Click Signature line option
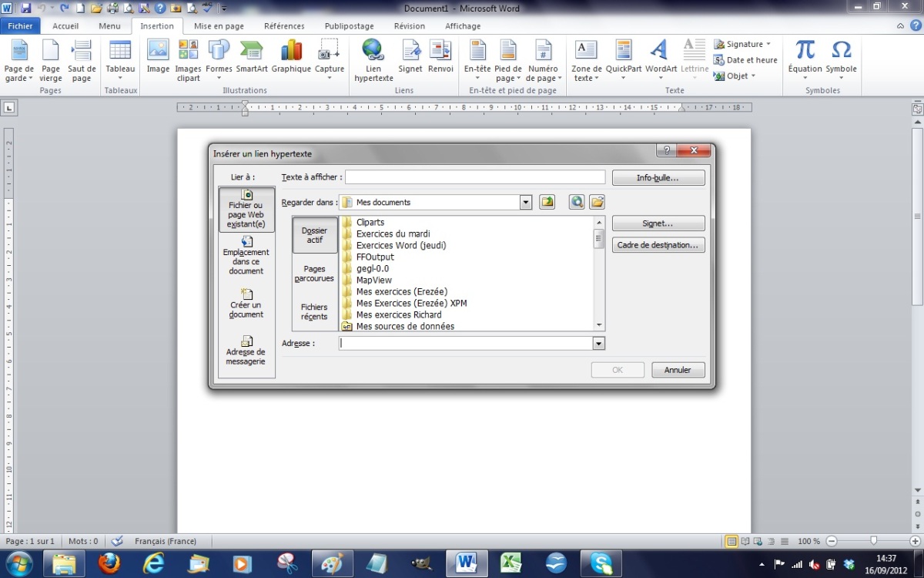 [x=742, y=44]
